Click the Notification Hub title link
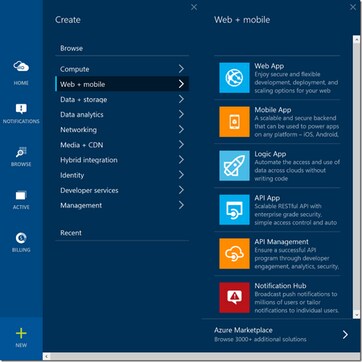 280,286
